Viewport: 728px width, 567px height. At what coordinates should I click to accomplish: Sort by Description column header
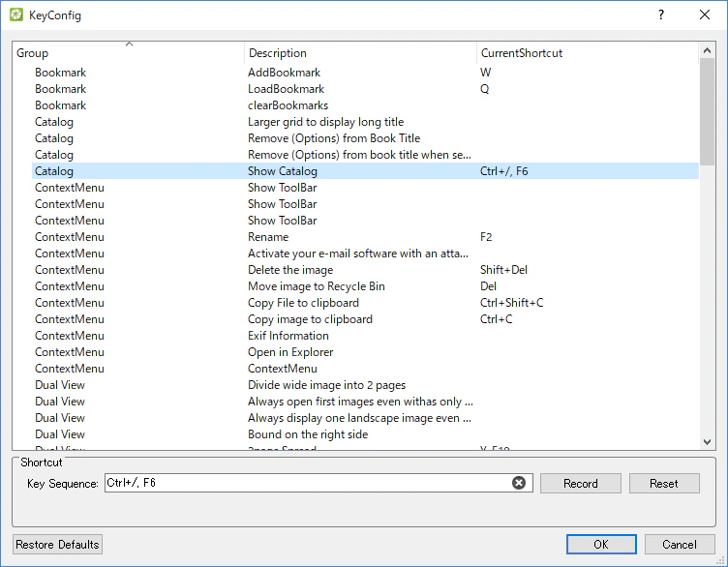coord(360,53)
